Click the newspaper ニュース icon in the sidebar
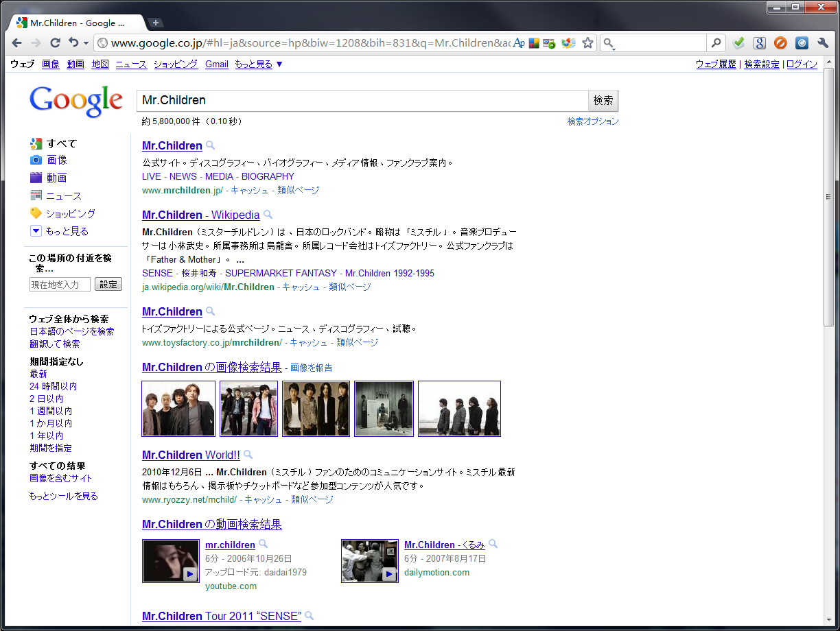Viewport: 840px width, 631px height. tap(36, 195)
